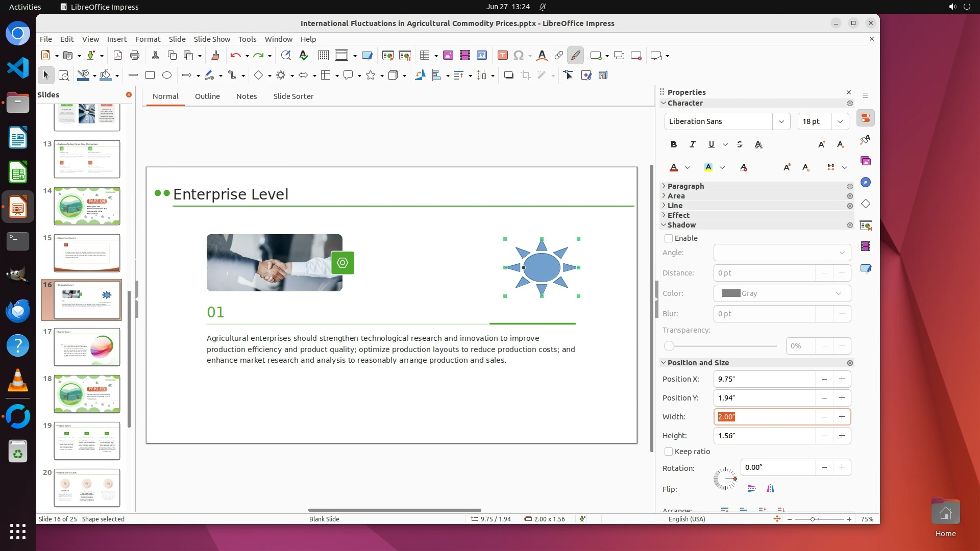Select the Rectangle drawing tool
This screenshot has height=551, width=980.
(150, 76)
